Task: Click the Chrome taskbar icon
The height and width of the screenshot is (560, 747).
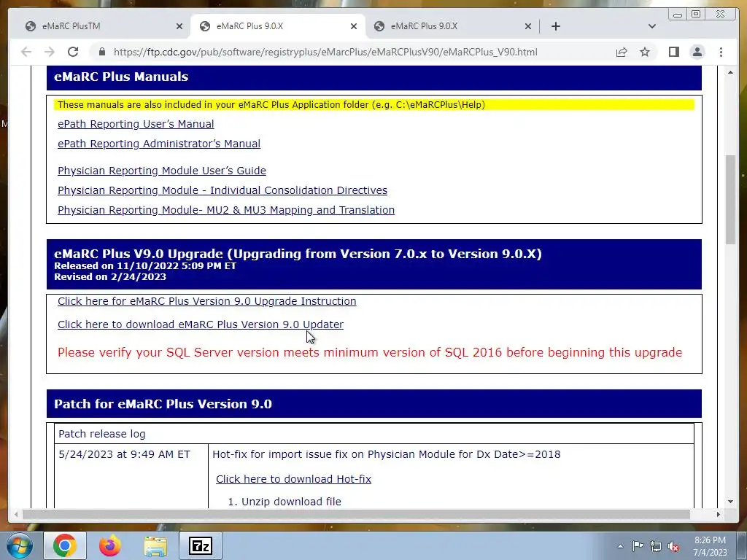Action: pyautogui.click(x=65, y=545)
